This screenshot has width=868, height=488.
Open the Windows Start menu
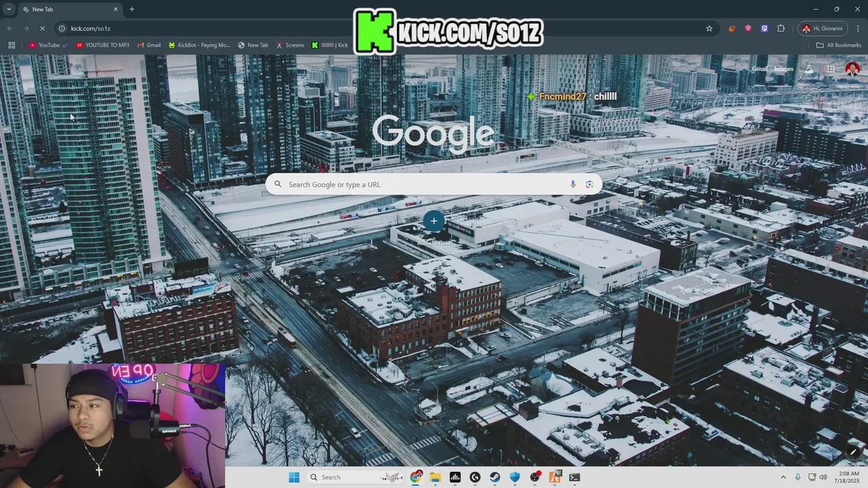[294, 477]
